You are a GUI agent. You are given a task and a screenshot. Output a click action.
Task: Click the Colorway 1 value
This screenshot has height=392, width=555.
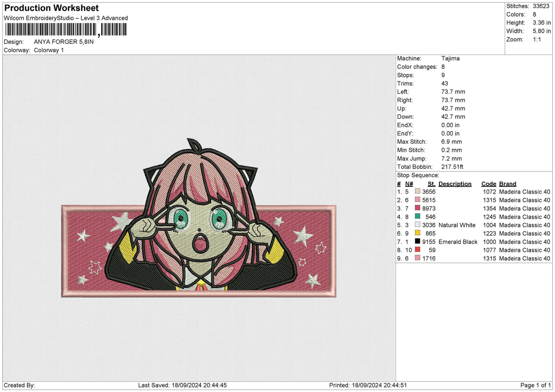(49, 50)
